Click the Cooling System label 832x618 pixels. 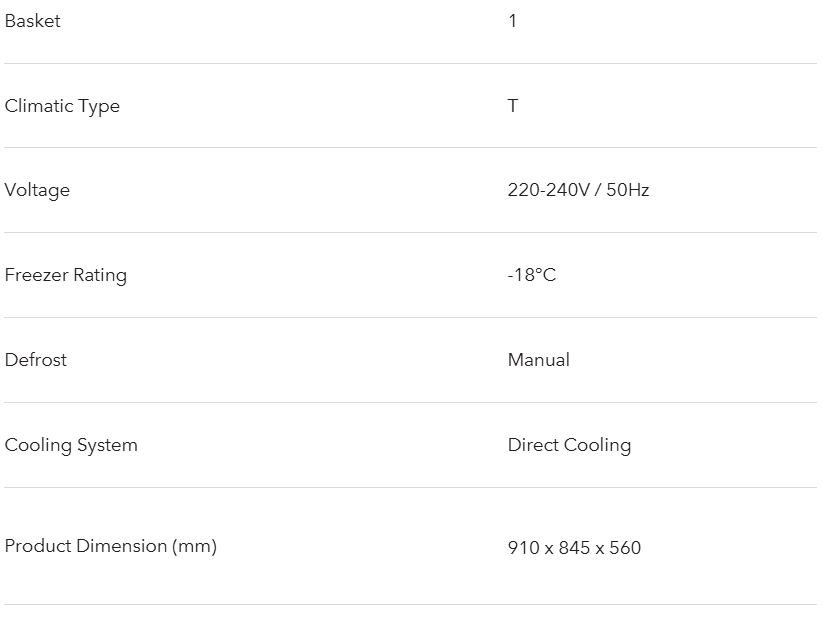click(x=71, y=445)
